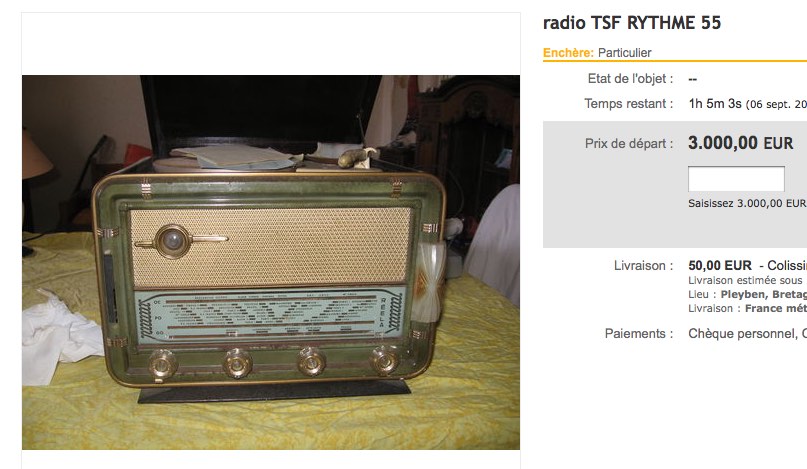Viewport: 807px width, 469px height.
Task: Click the Temps restant label
Action: click(x=628, y=103)
